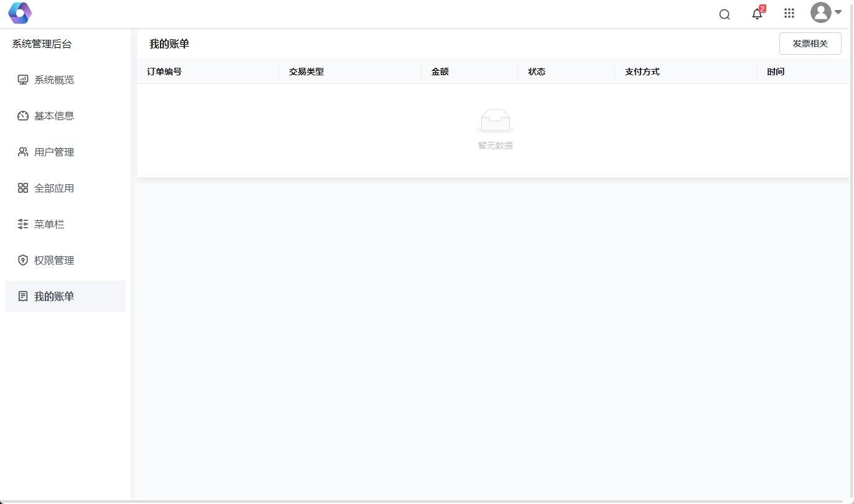The width and height of the screenshot is (854, 504).
Task: Click the 发票相关 button
Action: click(x=810, y=44)
